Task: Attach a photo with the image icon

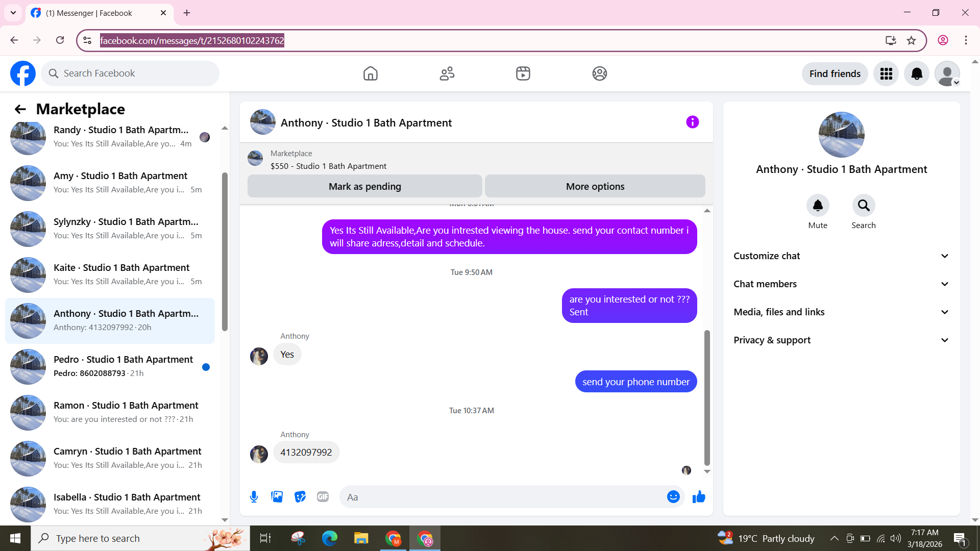Action: tap(277, 497)
